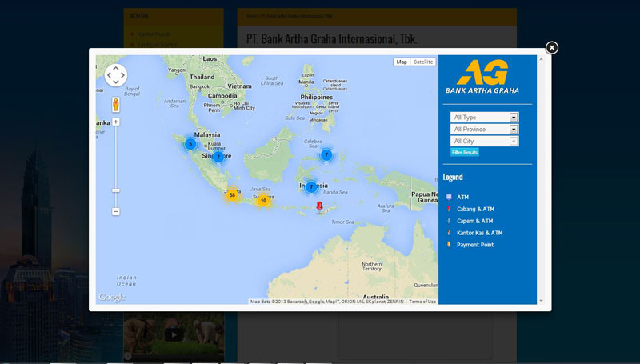Click the cluster marker labeled 58

coord(232,195)
